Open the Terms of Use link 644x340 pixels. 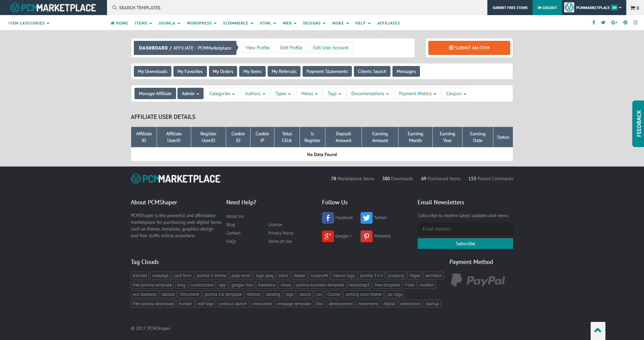tap(280, 242)
